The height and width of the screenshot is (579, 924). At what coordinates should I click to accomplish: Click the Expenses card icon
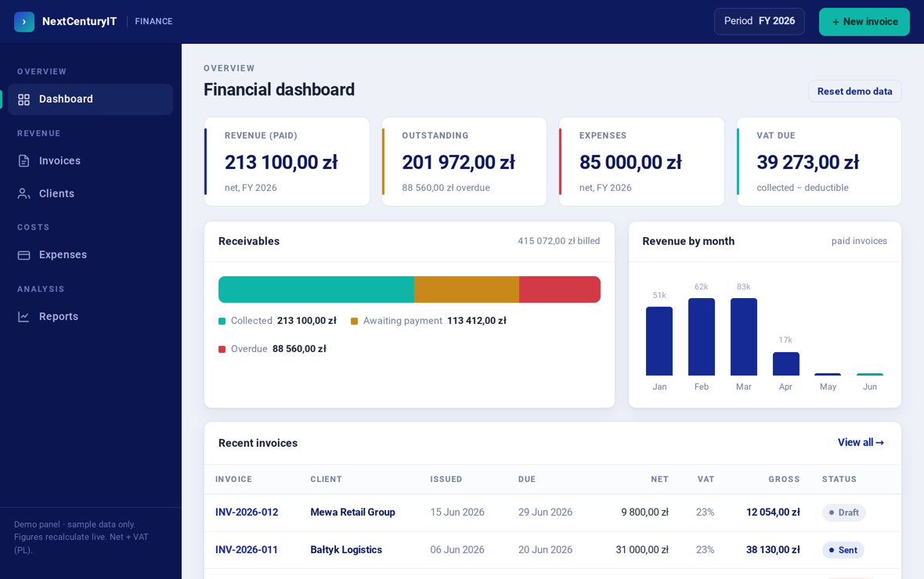tap(23, 255)
